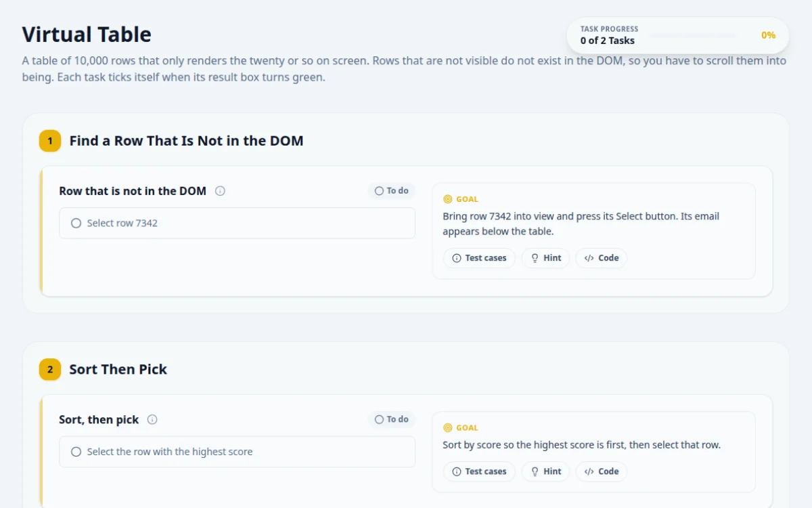Click the task progress bar at top right

(x=692, y=35)
